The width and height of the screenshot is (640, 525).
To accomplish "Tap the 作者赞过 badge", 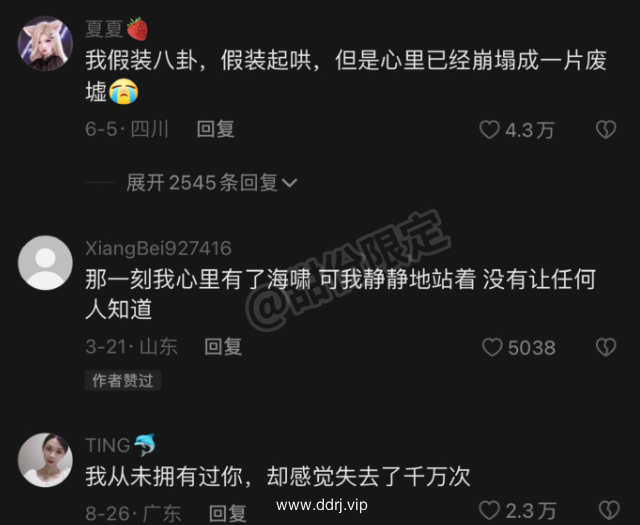I will [123, 380].
